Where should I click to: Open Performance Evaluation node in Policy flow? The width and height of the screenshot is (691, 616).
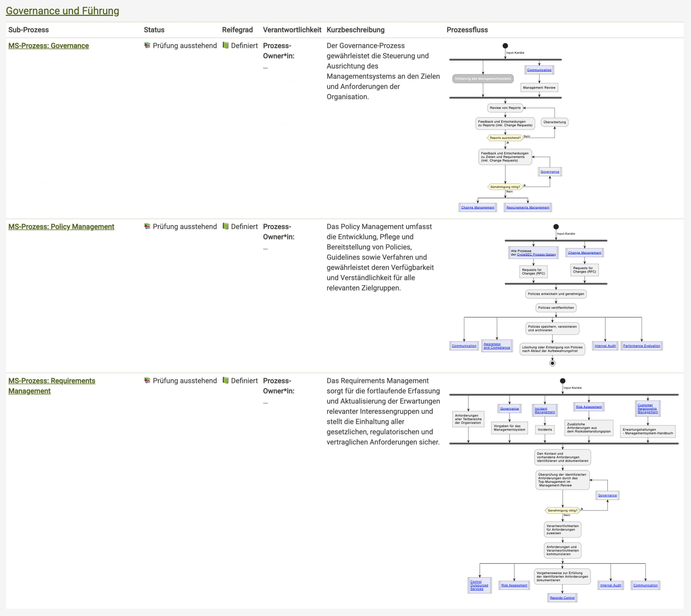click(x=641, y=346)
